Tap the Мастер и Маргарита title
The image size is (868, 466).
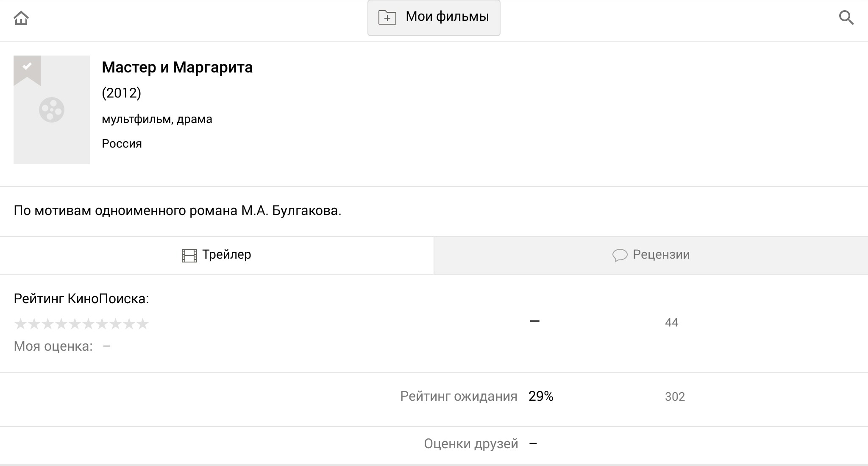(177, 67)
